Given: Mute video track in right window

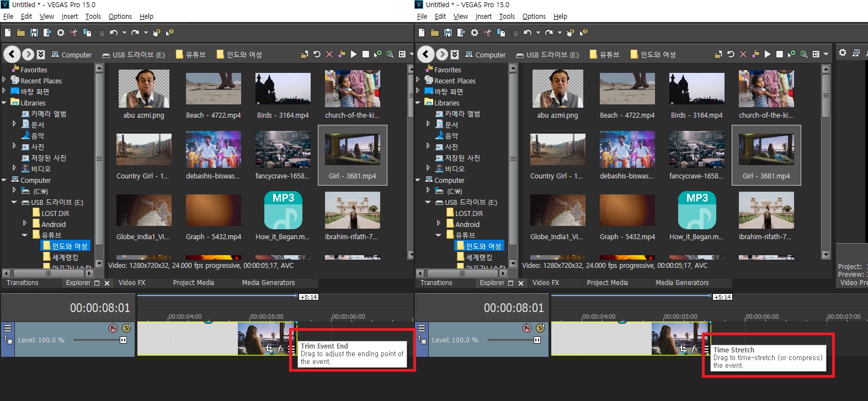Looking at the screenshot, I should 527,328.
